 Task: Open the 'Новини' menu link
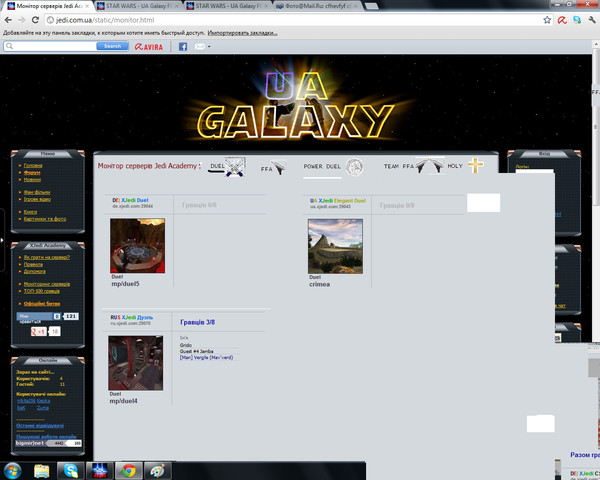click(32, 180)
